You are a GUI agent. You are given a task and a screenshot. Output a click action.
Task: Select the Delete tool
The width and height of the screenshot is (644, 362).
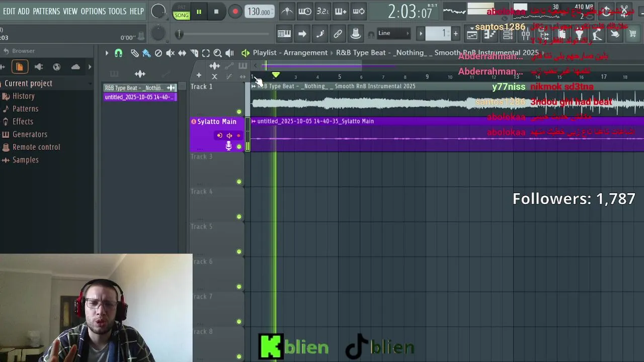158,53
